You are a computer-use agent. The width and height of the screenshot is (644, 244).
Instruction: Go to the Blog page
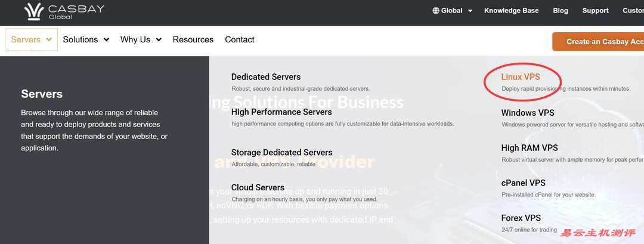[x=560, y=11]
